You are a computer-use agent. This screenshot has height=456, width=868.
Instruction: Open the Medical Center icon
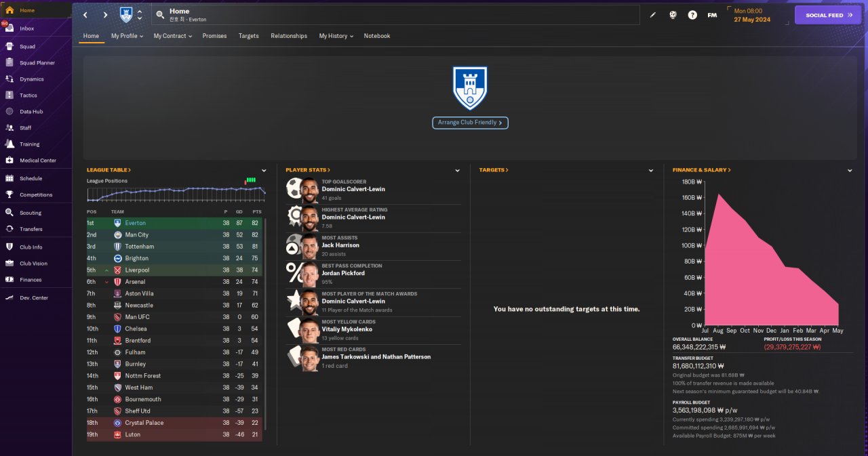click(9, 161)
